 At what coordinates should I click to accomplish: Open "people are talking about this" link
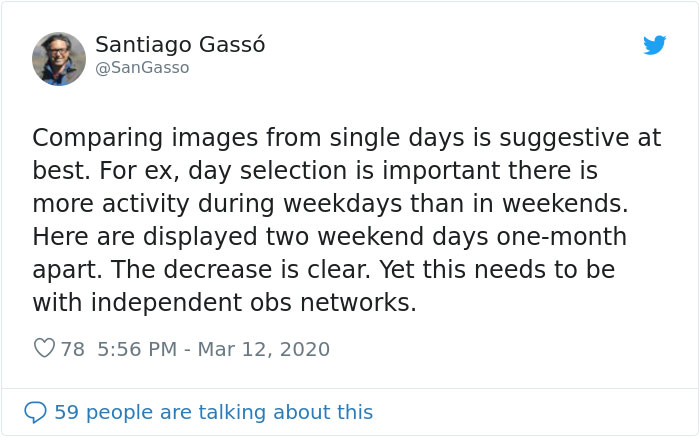coord(229,412)
